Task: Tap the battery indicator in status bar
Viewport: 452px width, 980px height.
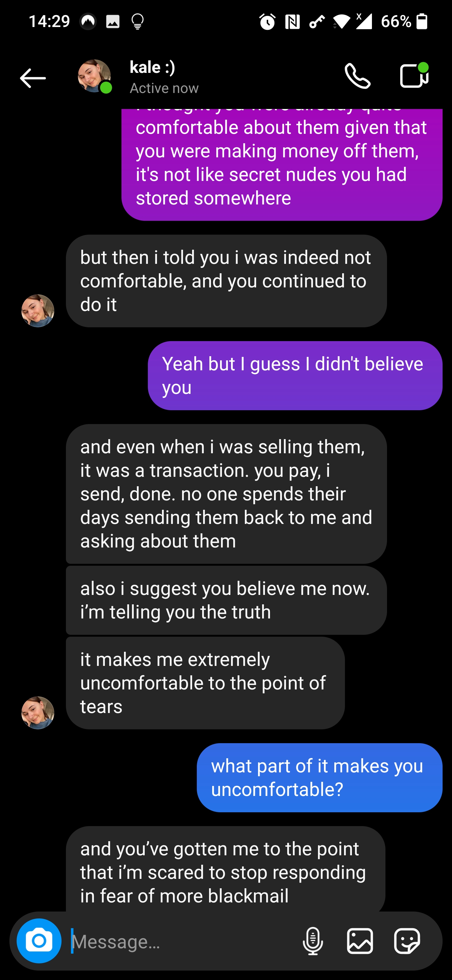Action: (422, 21)
